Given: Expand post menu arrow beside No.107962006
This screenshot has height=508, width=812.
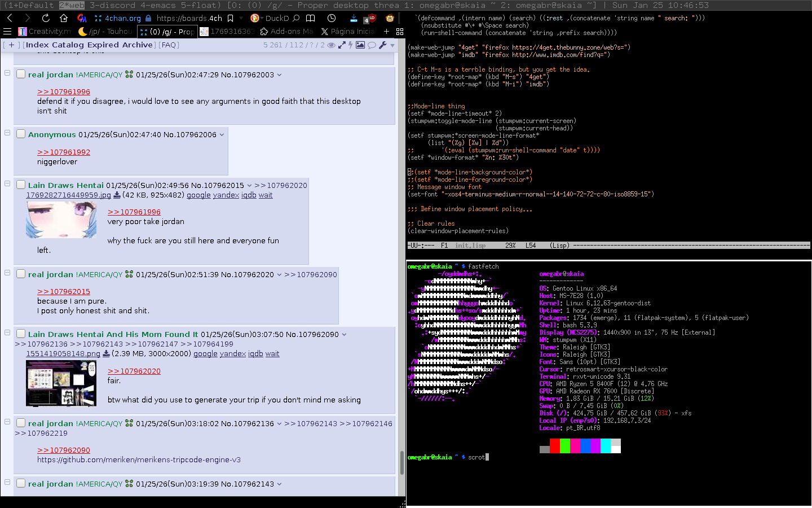Looking at the screenshot, I should (x=222, y=135).
